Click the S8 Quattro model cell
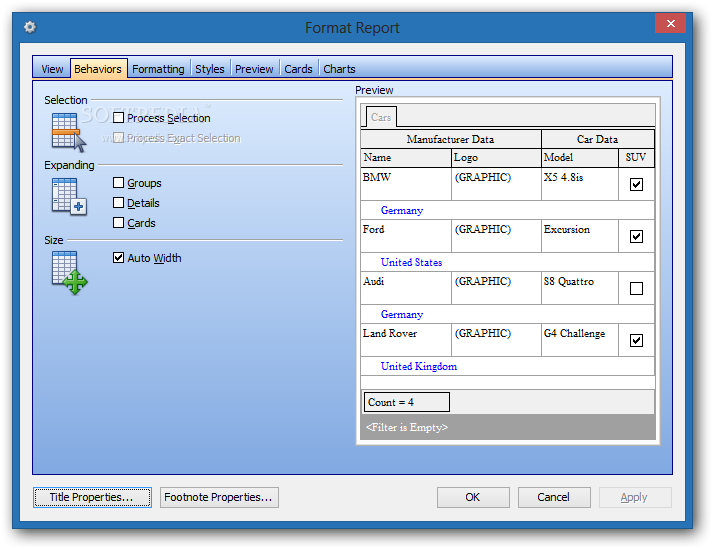The image size is (713, 549). coord(580,288)
